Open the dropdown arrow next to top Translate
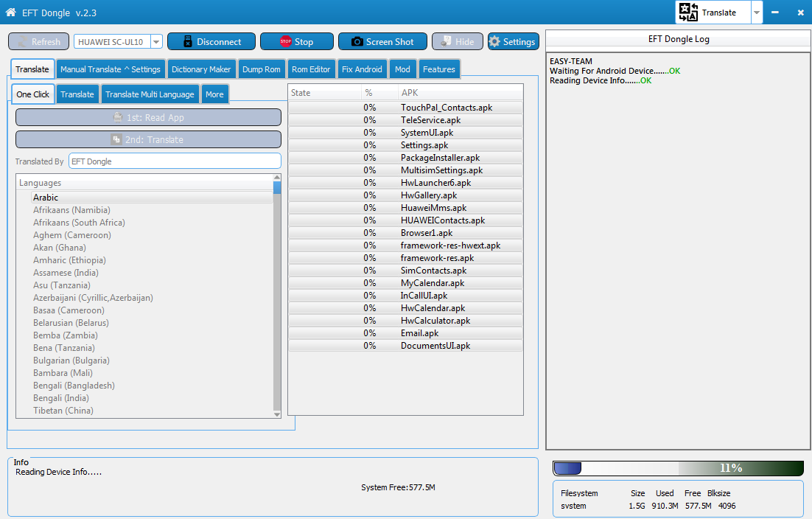Image resolution: width=812 pixels, height=519 pixels. [x=757, y=13]
